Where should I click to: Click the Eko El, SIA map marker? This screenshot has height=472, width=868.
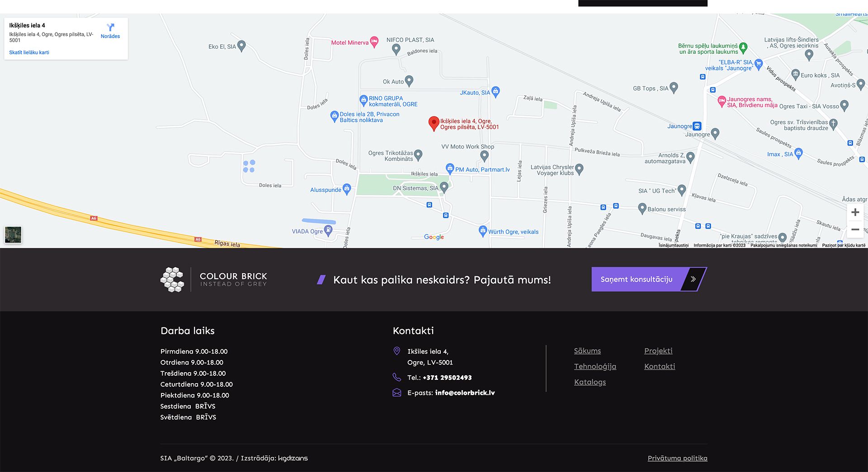point(241,46)
